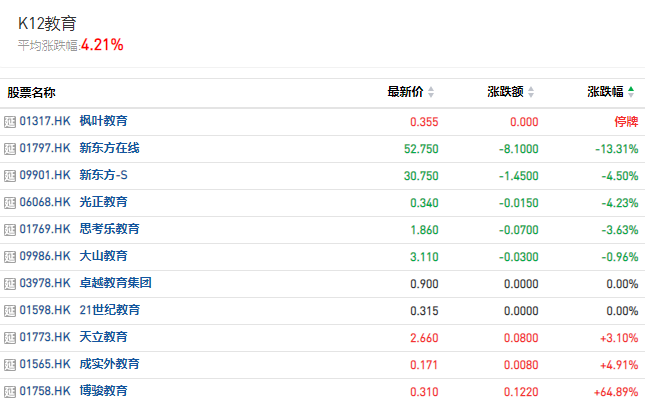645x402 pixels.
Task: Sort table by 最新价 column arrows
Action: click(x=431, y=92)
